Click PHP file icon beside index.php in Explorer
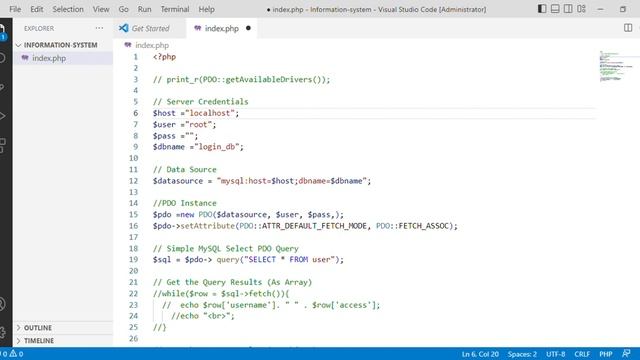The height and width of the screenshot is (360, 640). [25, 58]
